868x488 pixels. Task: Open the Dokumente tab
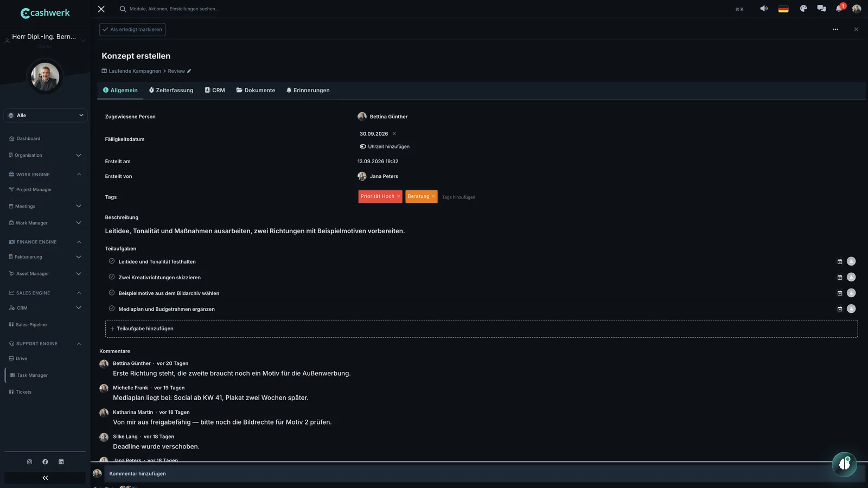256,91
